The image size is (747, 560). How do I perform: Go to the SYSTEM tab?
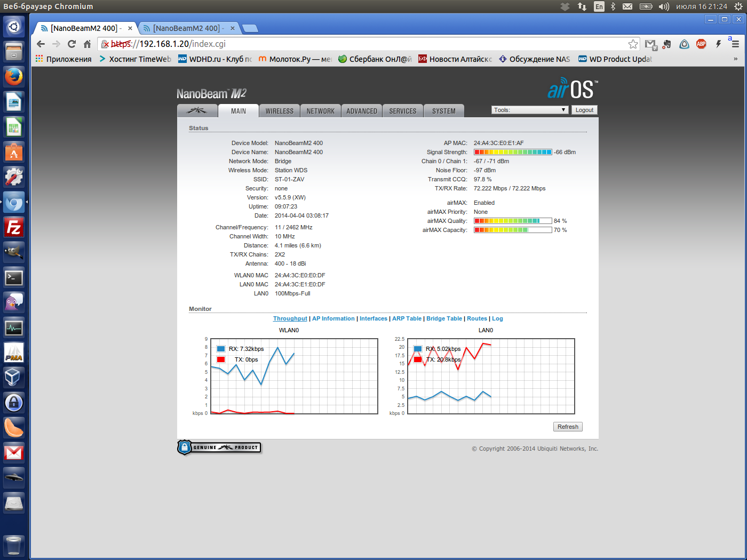(444, 111)
